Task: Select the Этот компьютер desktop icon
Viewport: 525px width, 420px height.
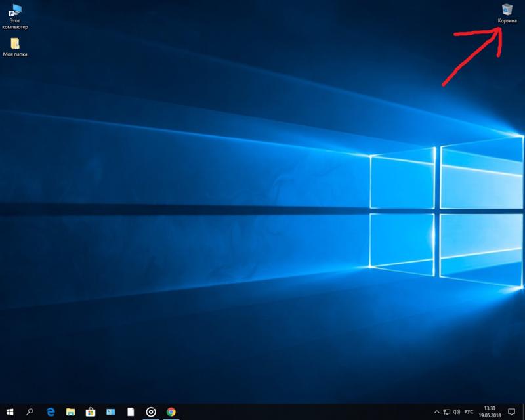Action: (15, 17)
